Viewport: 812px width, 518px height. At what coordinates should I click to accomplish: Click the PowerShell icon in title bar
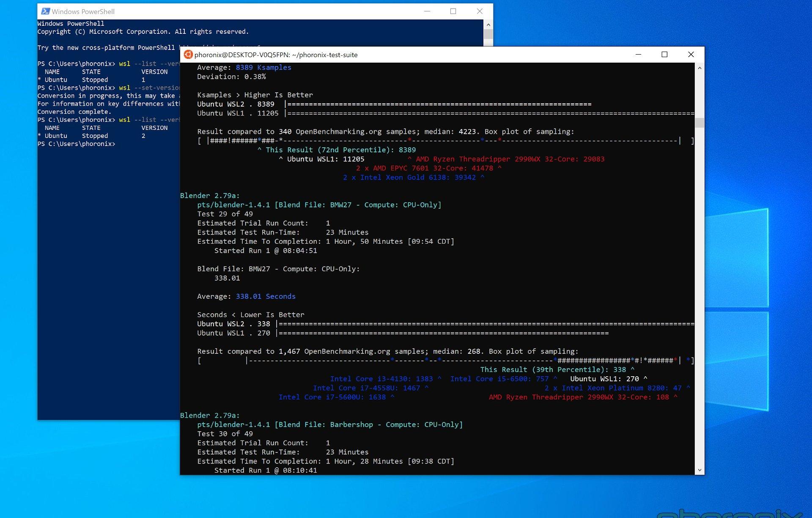click(x=45, y=11)
